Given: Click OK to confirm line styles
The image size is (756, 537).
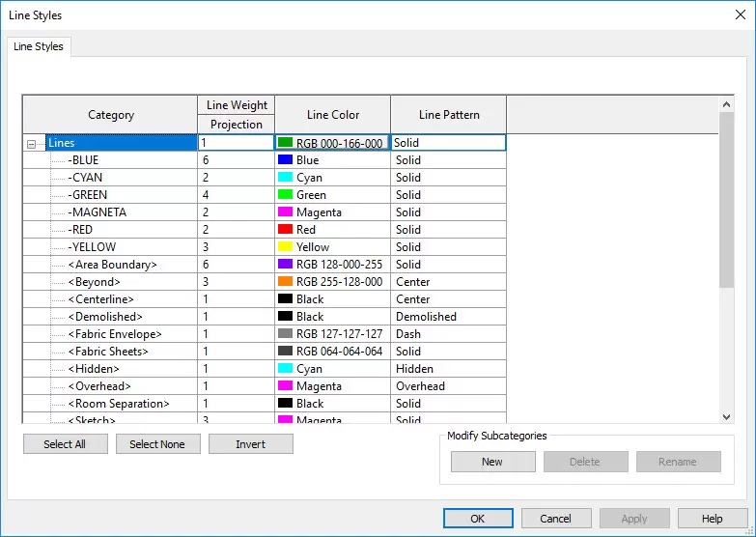Looking at the screenshot, I should point(478,519).
